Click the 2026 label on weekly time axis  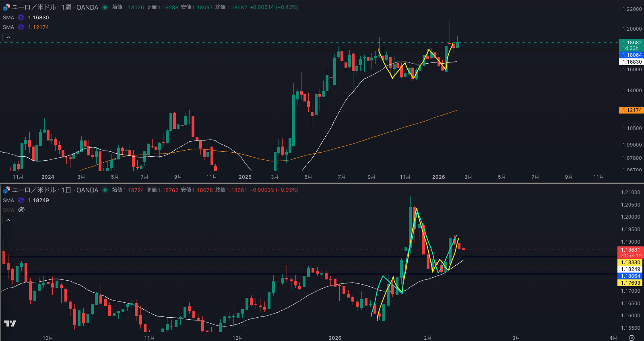click(438, 177)
